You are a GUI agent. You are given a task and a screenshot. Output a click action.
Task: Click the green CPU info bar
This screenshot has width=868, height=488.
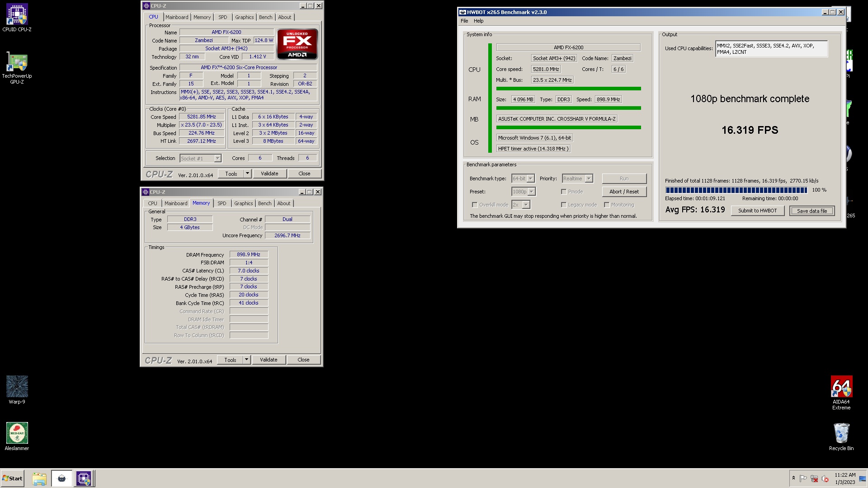coord(568,89)
